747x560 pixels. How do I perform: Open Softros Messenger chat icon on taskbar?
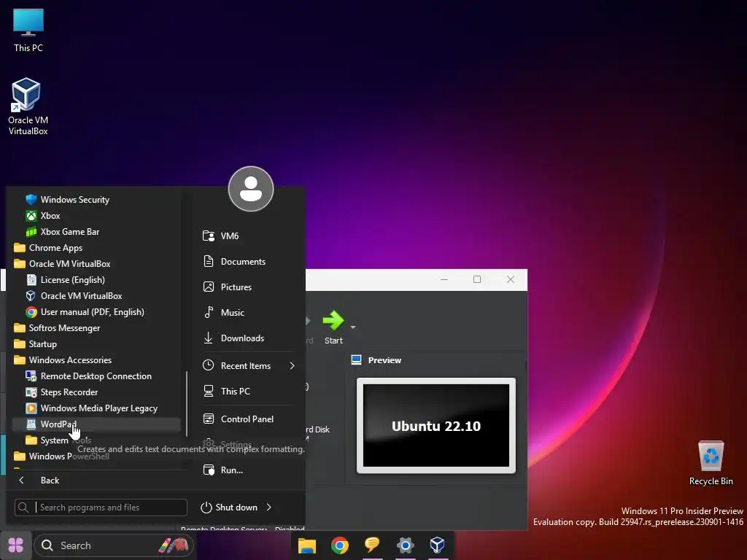pyautogui.click(x=372, y=545)
